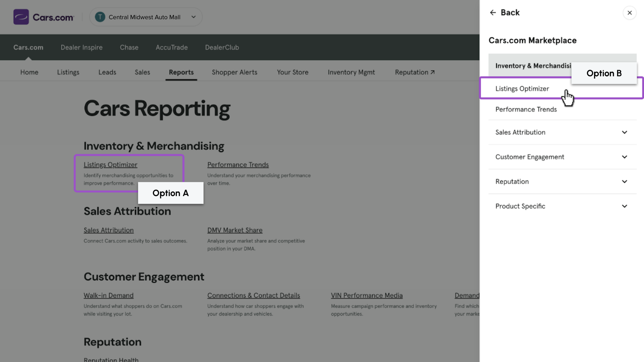Switch to the AccuTrade tab
Image resolution: width=644 pixels, height=362 pixels.
[172, 47]
